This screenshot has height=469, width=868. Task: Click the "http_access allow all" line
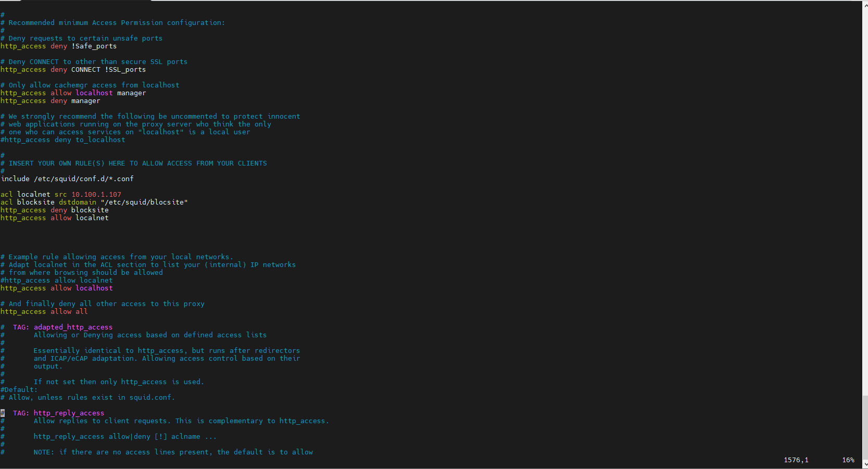[44, 312]
